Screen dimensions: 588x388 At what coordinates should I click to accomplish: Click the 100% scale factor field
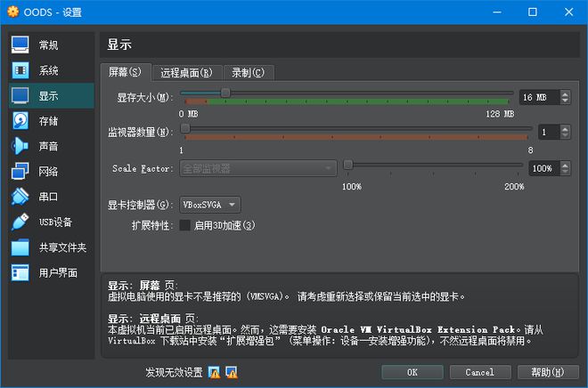pos(544,168)
